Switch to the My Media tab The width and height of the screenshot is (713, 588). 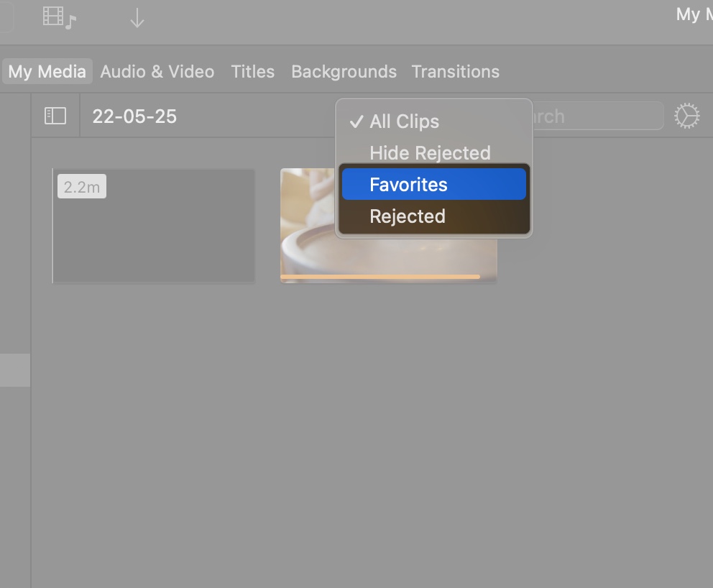click(x=46, y=71)
